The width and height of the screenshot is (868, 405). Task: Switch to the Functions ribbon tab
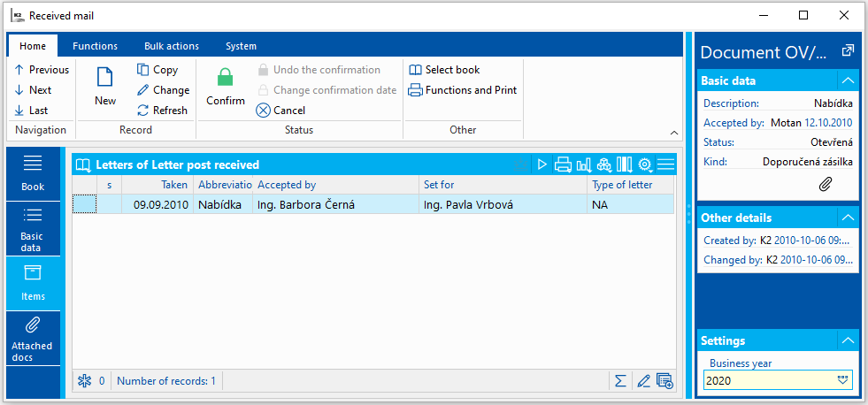pos(95,46)
